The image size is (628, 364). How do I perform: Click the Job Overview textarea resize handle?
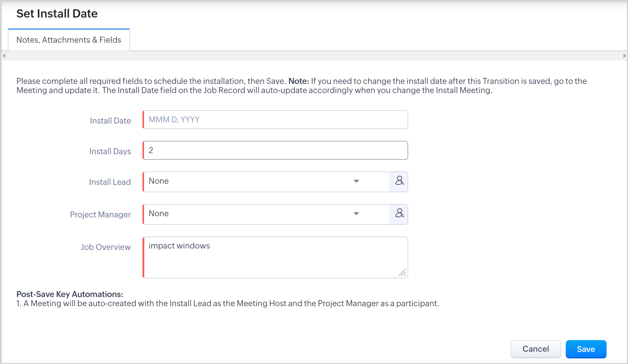(x=402, y=273)
